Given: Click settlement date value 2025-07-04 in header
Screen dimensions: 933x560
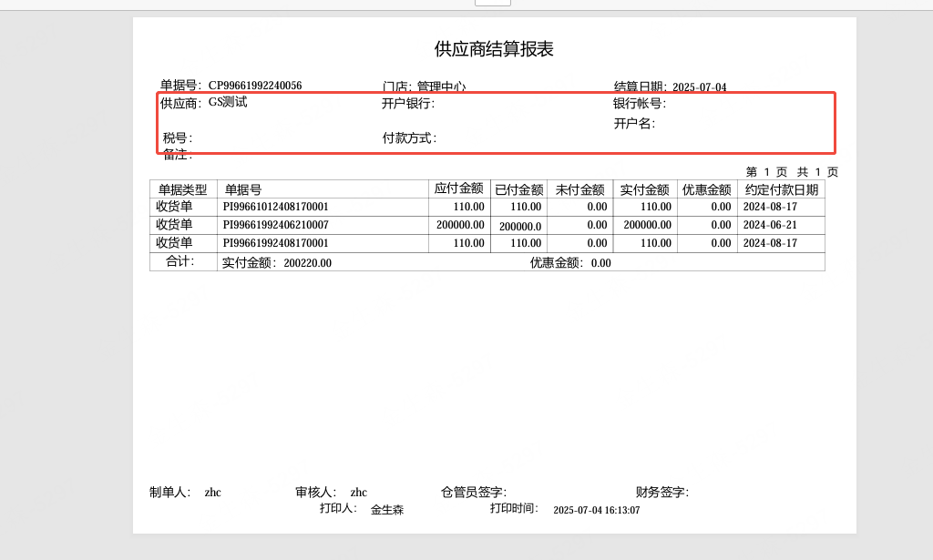Looking at the screenshot, I should pos(699,87).
